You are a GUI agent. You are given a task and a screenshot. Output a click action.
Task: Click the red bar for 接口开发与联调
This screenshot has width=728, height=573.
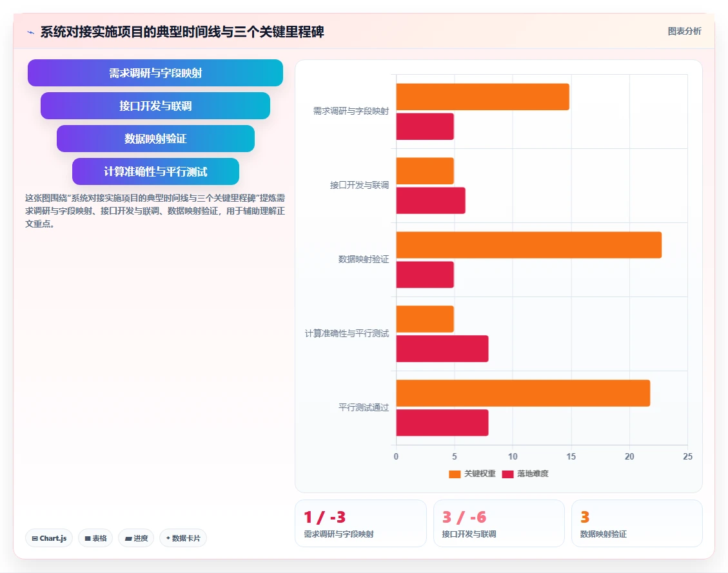click(430, 200)
